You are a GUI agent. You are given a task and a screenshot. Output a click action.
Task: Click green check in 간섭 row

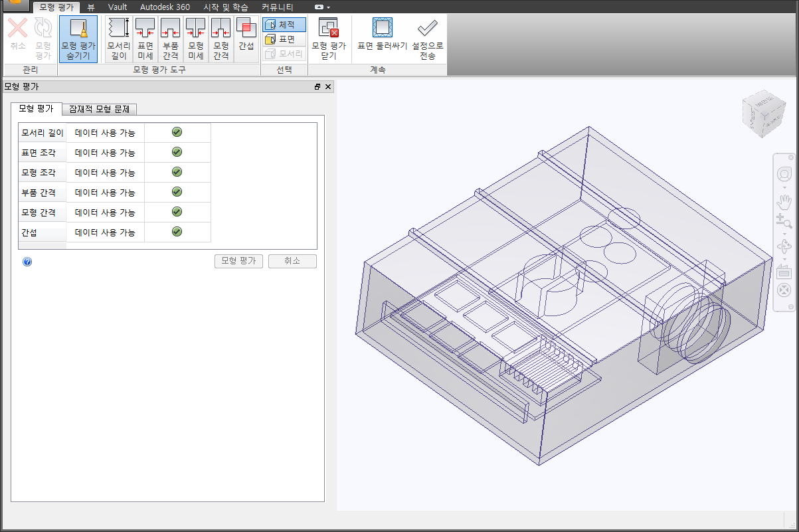[177, 232]
